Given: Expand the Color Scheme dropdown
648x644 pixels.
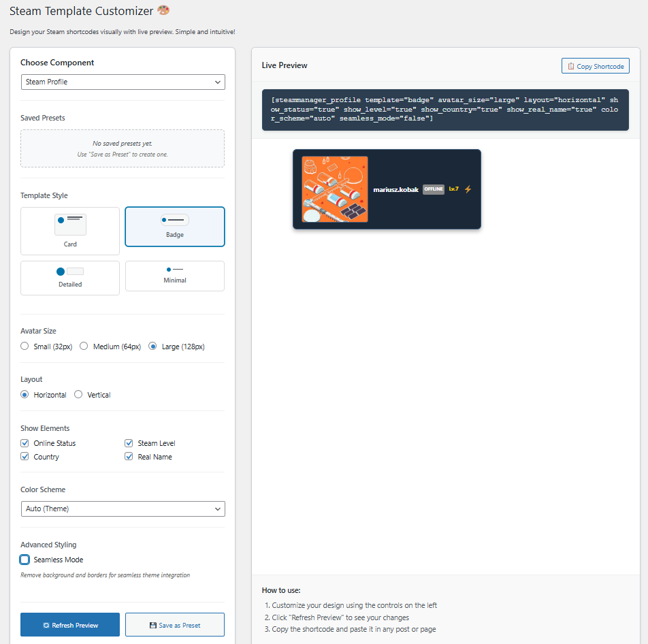Looking at the screenshot, I should click(123, 509).
